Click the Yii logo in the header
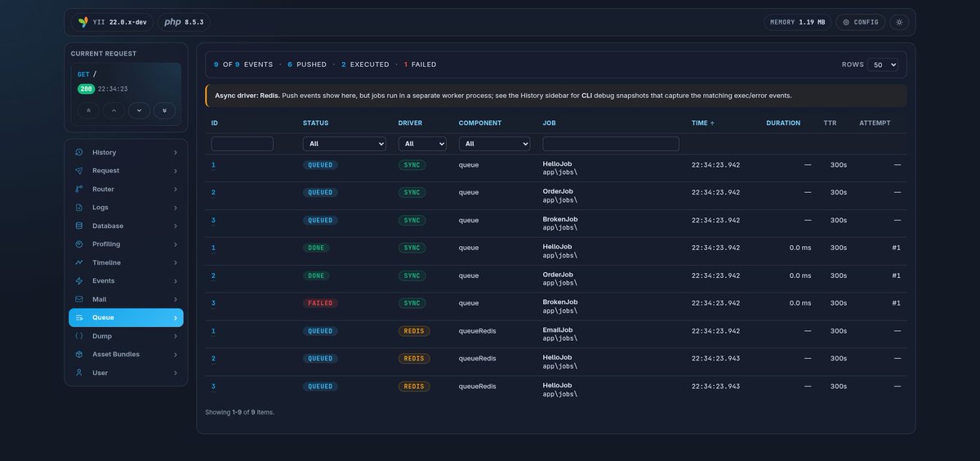This screenshot has height=461, width=980. point(82,22)
